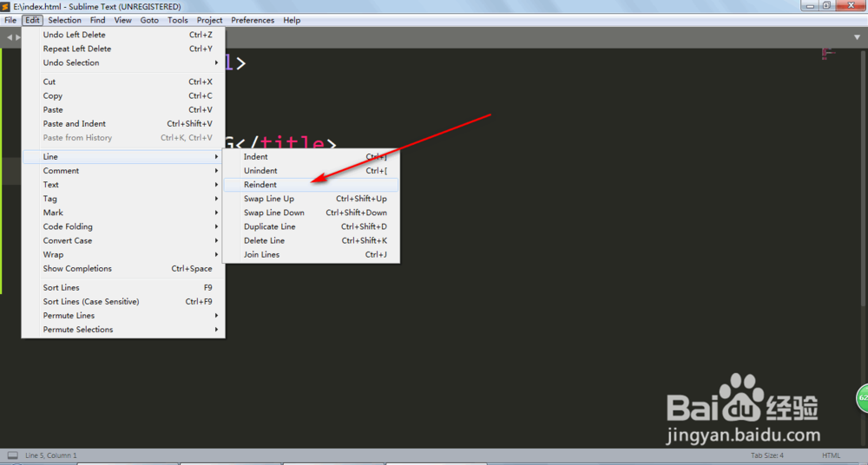Click the minimap code preview
The height and width of the screenshot is (465, 868).
(827, 54)
